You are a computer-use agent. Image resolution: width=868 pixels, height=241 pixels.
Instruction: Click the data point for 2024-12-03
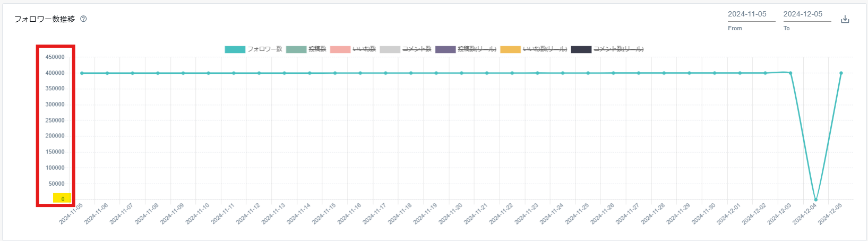[x=790, y=73]
